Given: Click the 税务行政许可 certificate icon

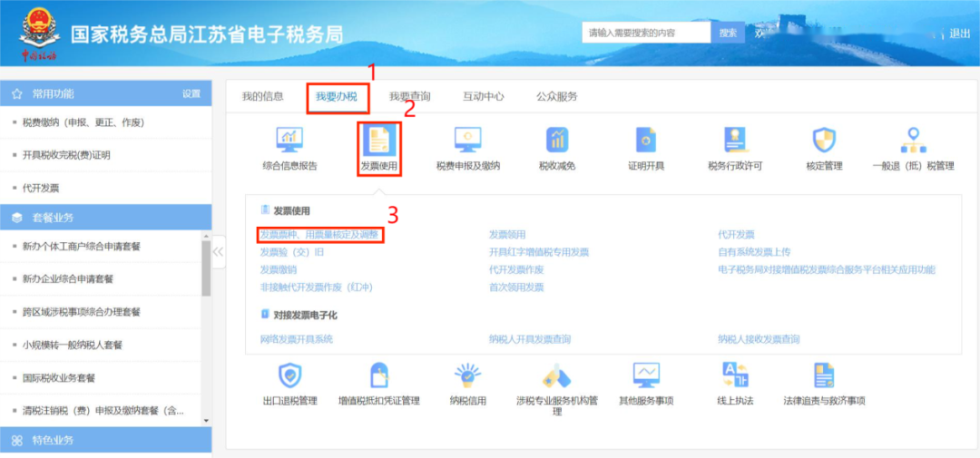Looking at the screenshot, I should pyautogui.click(x=735, y=140).
